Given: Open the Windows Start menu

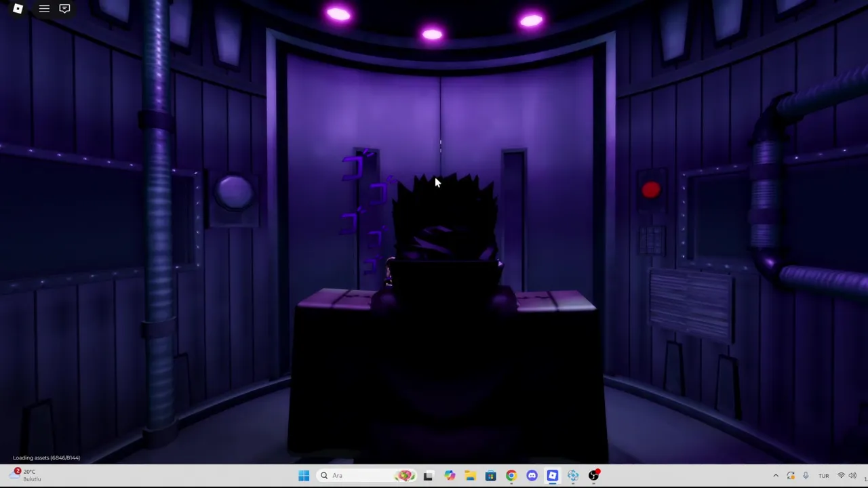Looking at the screenshot, I should click(x=304, y=476).
